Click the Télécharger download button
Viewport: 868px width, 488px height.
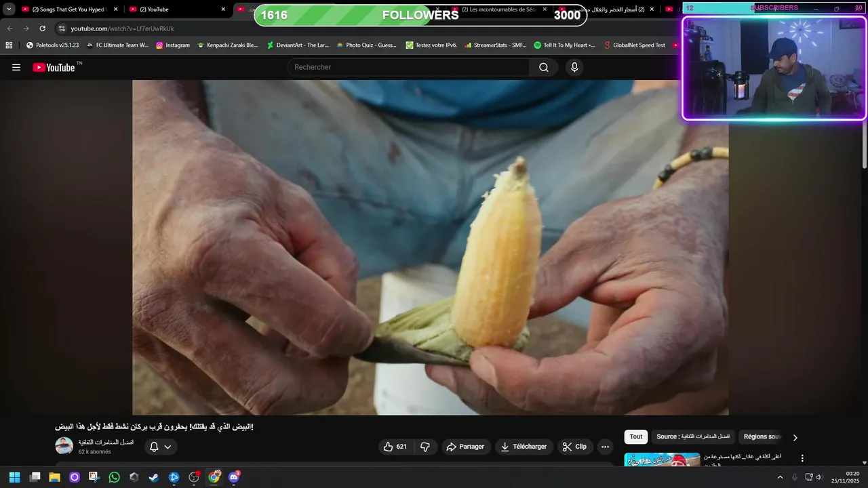point(524,447)
